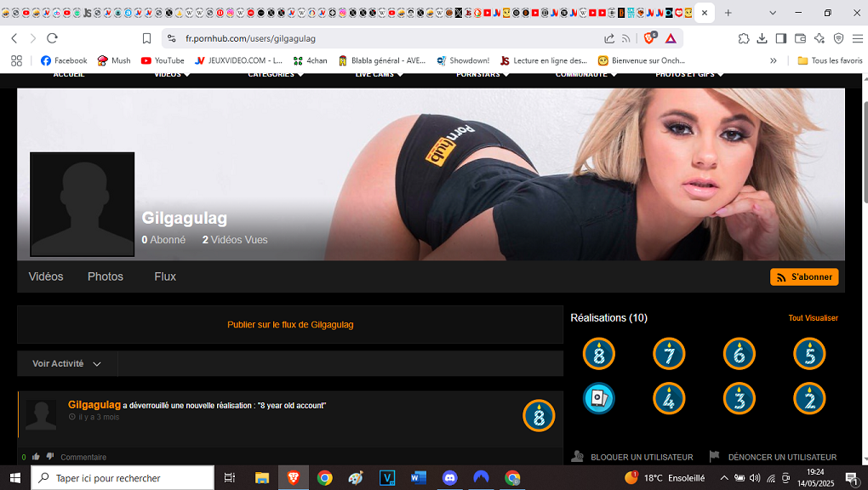The height and width of the screenshot is (490, 868).
Task: Open Discord from the taskbar
Action: (449, 478)
